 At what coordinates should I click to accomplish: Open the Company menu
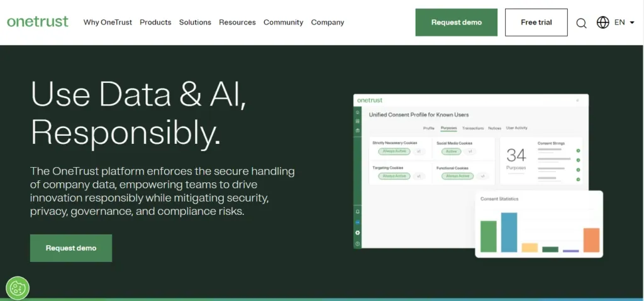[x=327, y=22]
